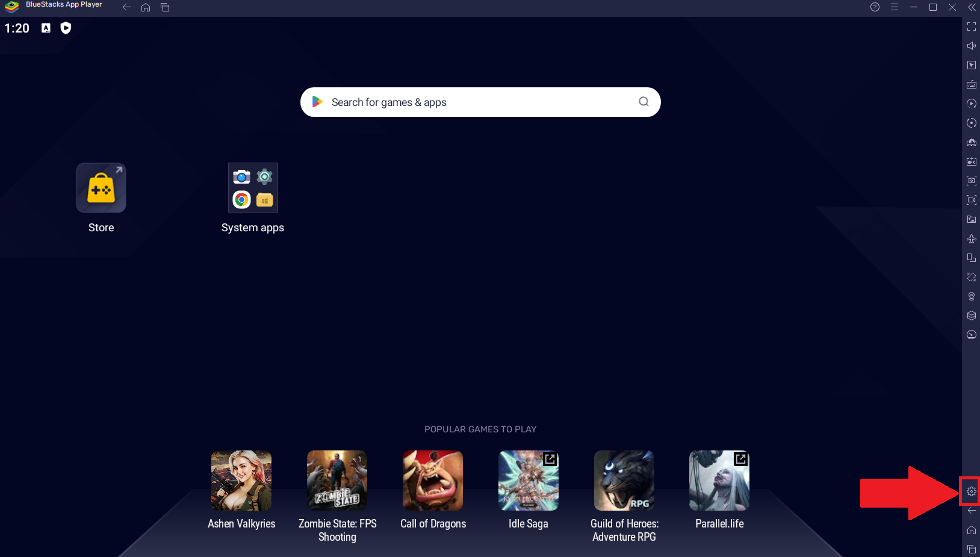Click the rotate screen icon
This screenshot has width=980, height=557.
pyautogui.click(x=971, y=277)
